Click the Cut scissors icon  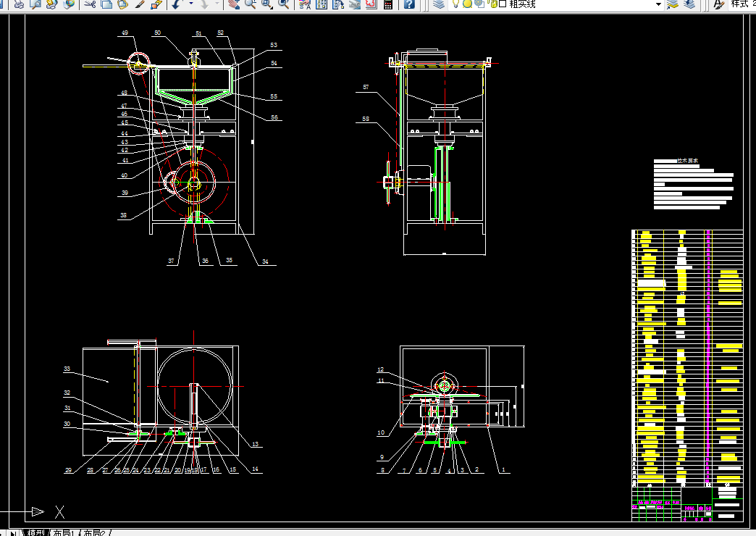[91, 4]
